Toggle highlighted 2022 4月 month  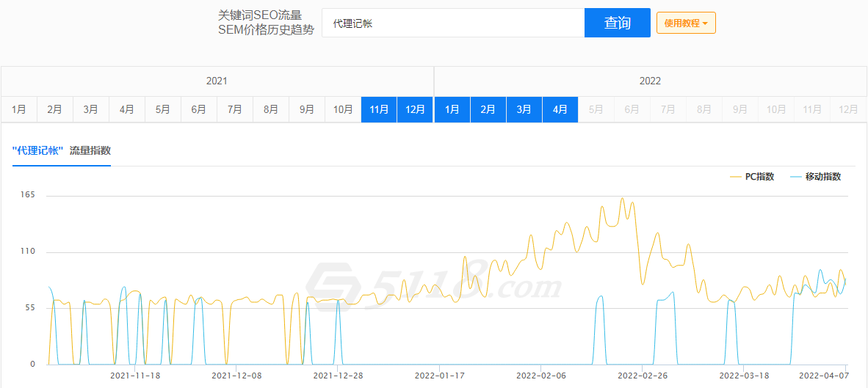[x=560, y=109]
